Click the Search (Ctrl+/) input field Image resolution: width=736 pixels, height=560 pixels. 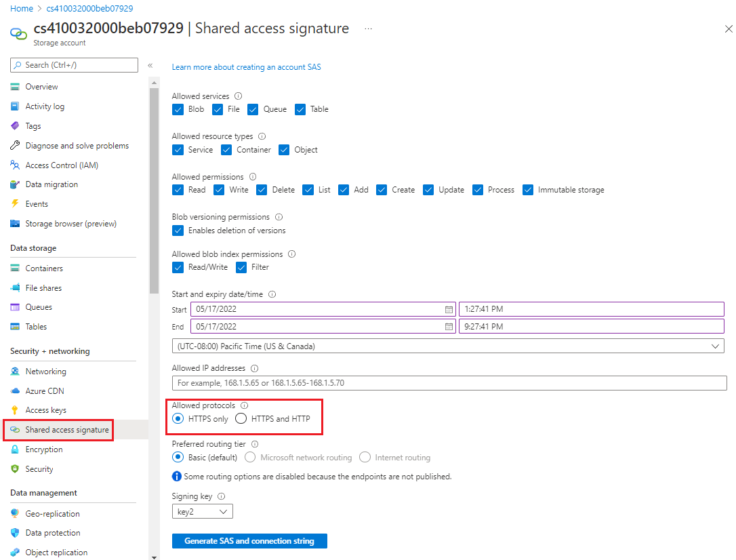[x=74, y=65]
